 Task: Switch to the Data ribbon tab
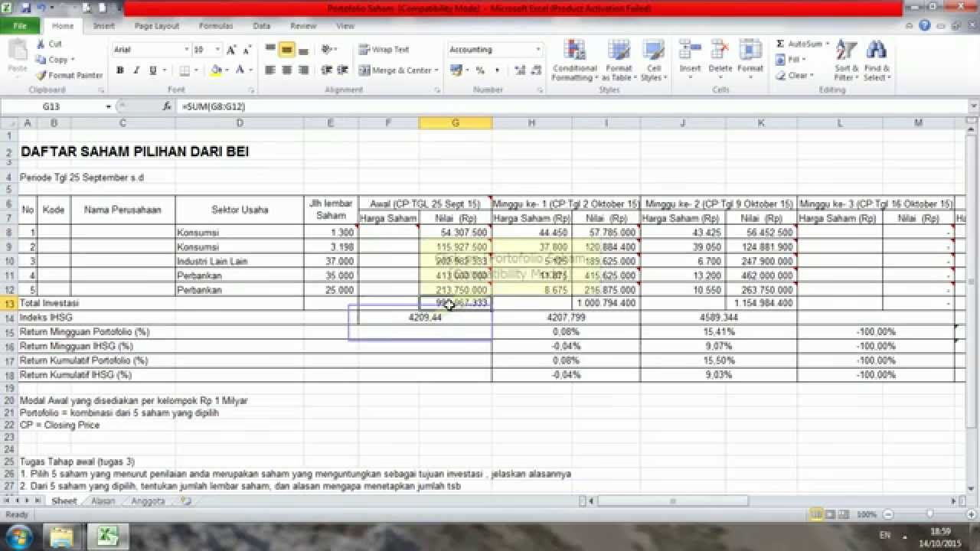[x=262, y=25]
